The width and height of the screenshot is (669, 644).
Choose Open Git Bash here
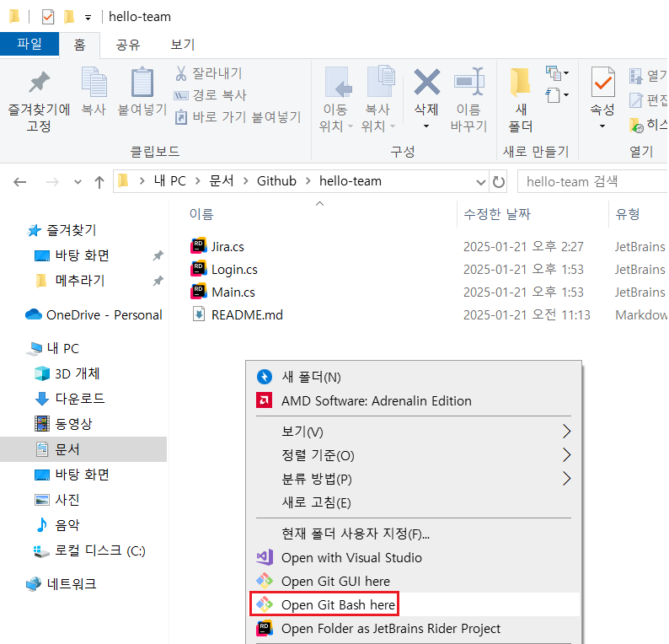(414, 604)
